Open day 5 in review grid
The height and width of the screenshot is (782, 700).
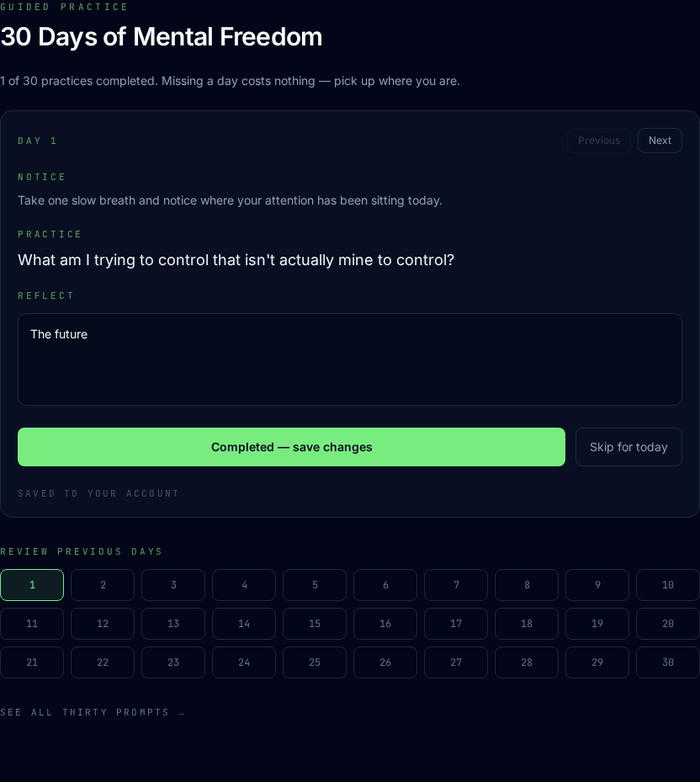click(315, 585)
